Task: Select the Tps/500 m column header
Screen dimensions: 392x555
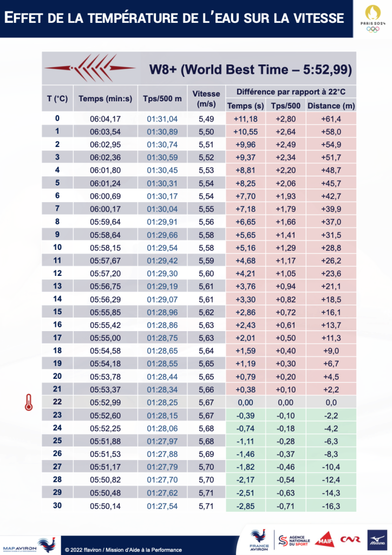Action: [162, 99]
